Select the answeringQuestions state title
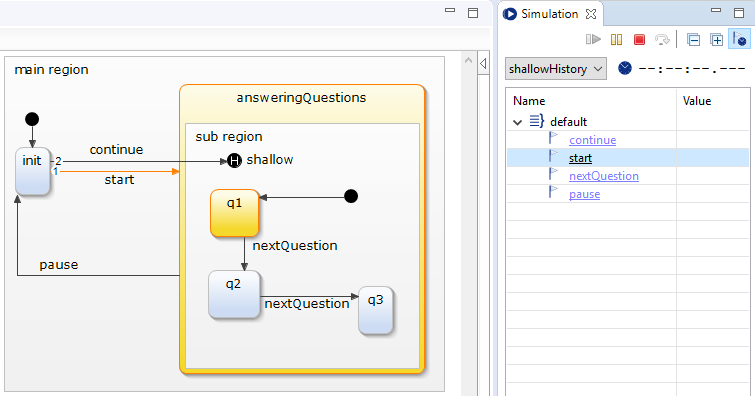This screenshot has height=396, width=755. click(301, 98)
